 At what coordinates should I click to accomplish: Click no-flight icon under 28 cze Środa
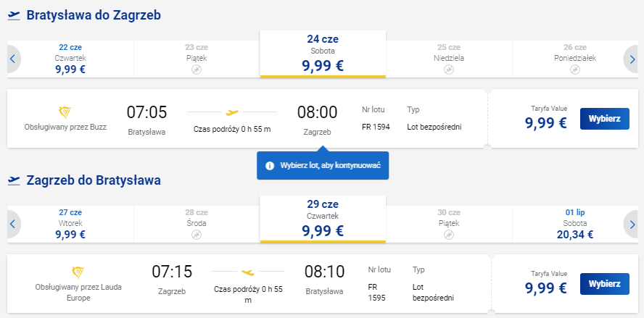pyautogui.click(x=197, y=235)
